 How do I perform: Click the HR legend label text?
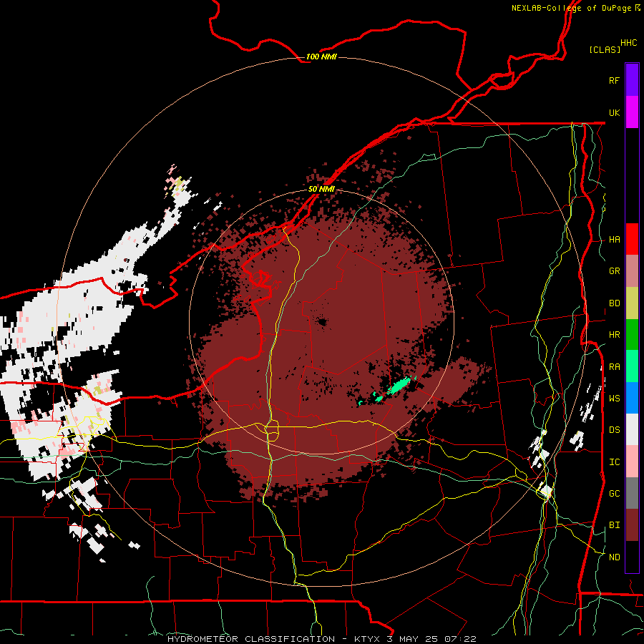(614, 335)
